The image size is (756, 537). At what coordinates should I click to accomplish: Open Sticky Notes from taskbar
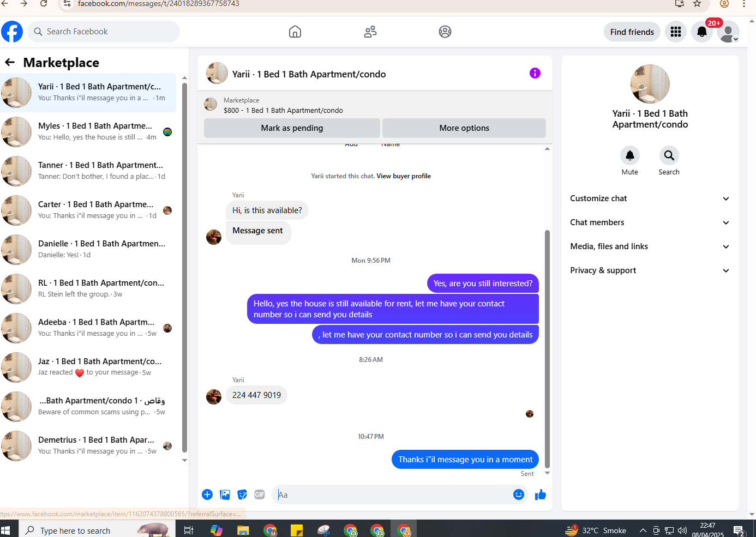click(x=297, y=530)
